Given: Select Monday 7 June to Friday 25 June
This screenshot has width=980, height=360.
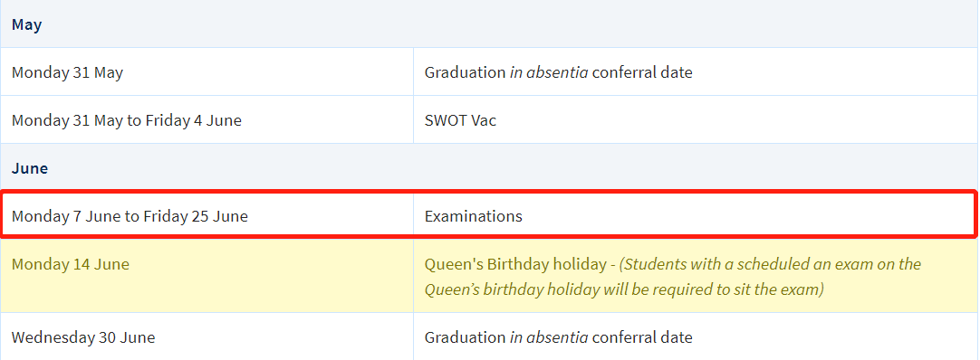Looking at the screenshot, I should click(x=130, y=216).
